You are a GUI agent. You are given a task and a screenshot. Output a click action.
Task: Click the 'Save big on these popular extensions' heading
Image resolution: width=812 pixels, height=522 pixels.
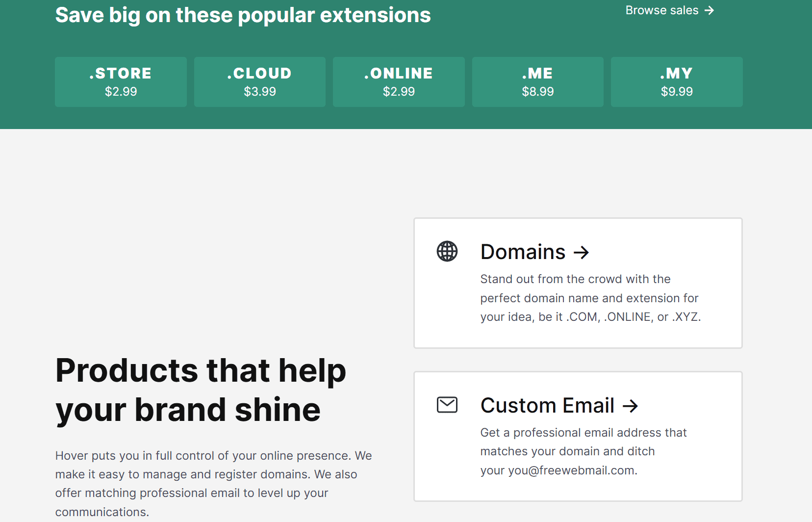(x=243, y=15)
